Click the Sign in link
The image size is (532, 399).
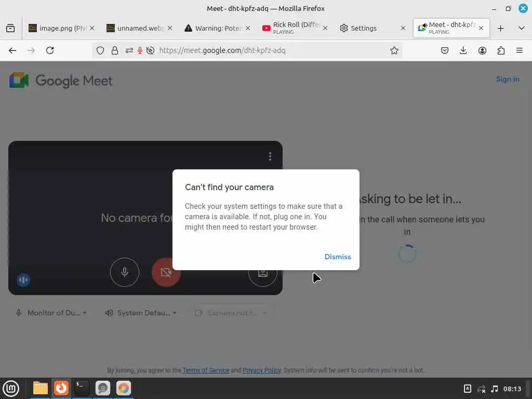(x=508, y=79)
